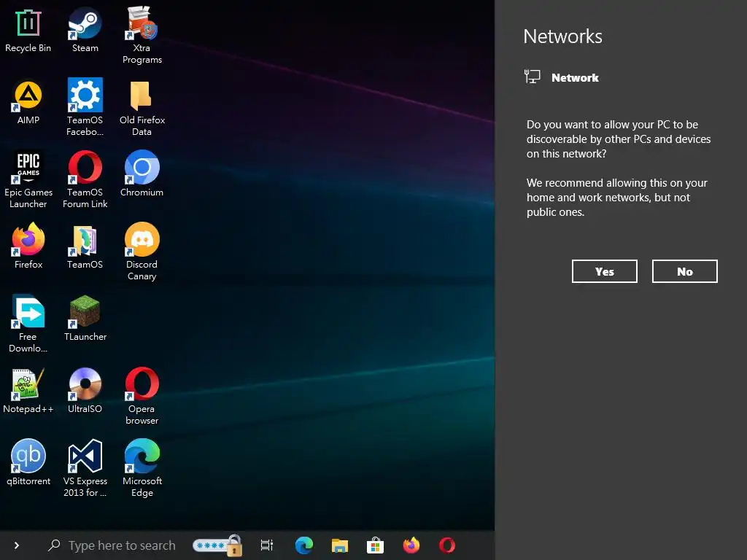Click the 'Type here to search' box
This screenshot has height=560, width=747.
tap(122, 545)
